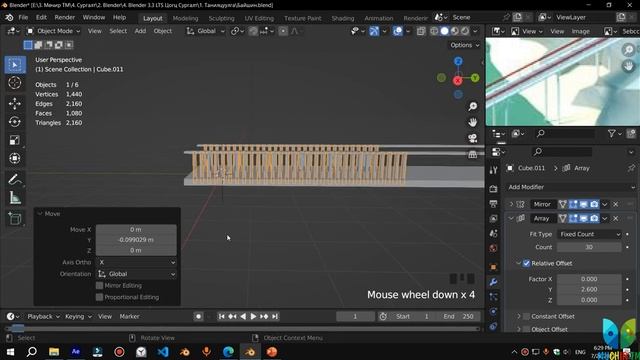Click the viewport pan hand icon
The image size is (640, 360).
pyautogui.click(x=473, y=122)
